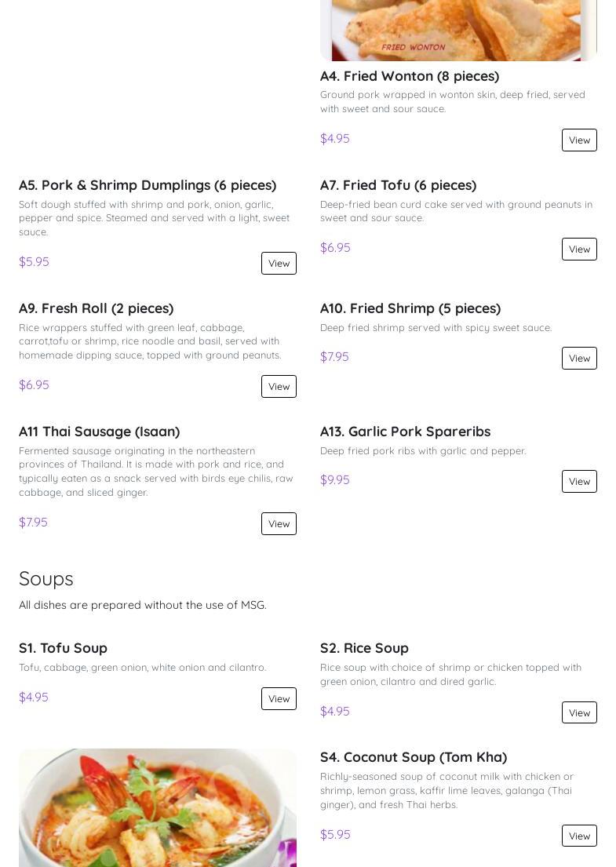The height and width of the screenshot is (867, 616).
Task: Click A5. Pork & Shrimp Dumplings heading
Action: [x=148, y=185]
